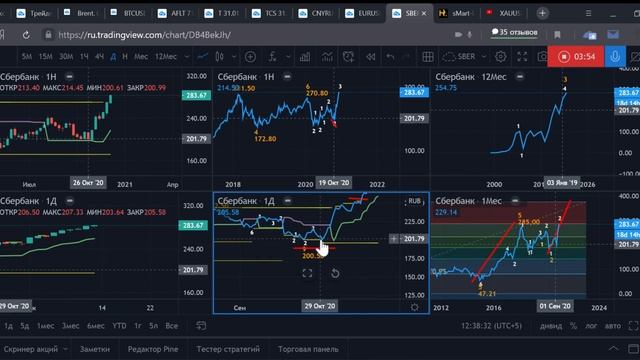Toggle fullscreen mode icon in toolbar

[522, 57]
